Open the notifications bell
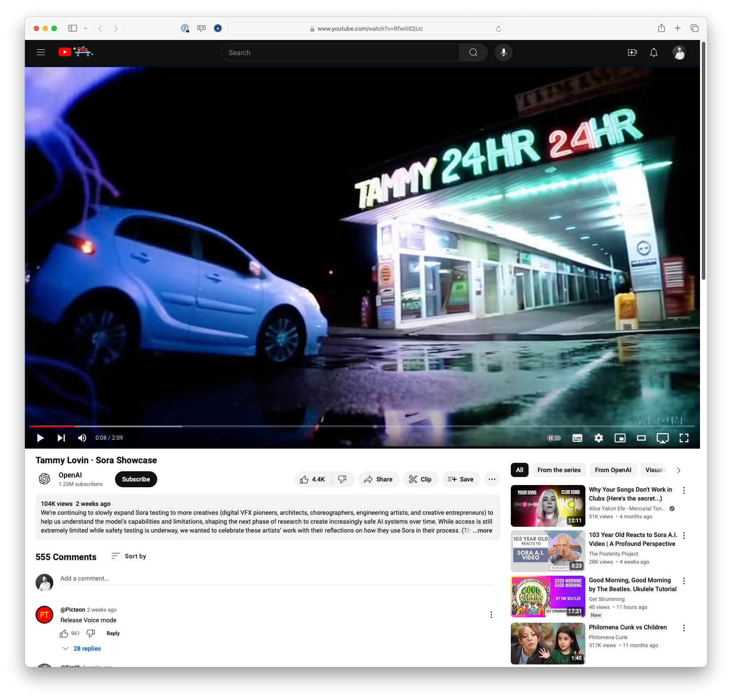This screenshot has height=700, width=732. pos(653,52)
